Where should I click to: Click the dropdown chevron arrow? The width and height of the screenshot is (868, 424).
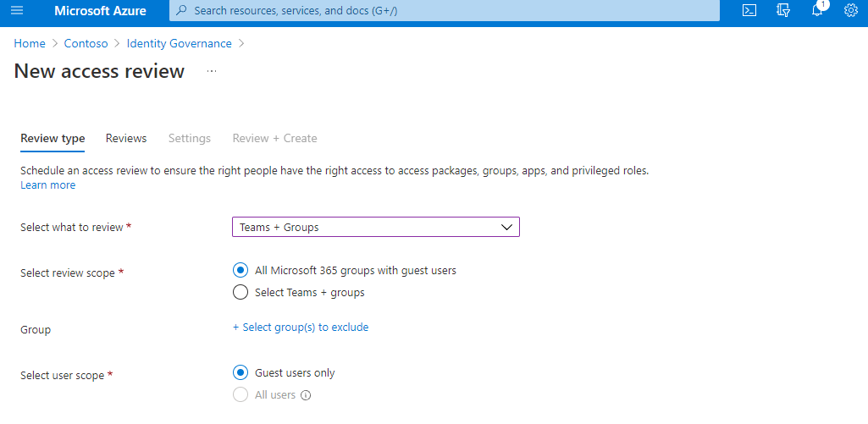(x=506, y=227)
